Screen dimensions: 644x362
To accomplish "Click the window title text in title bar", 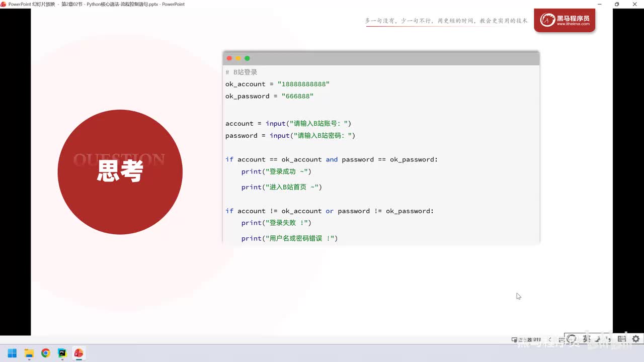I will click(x=97, y=4).
